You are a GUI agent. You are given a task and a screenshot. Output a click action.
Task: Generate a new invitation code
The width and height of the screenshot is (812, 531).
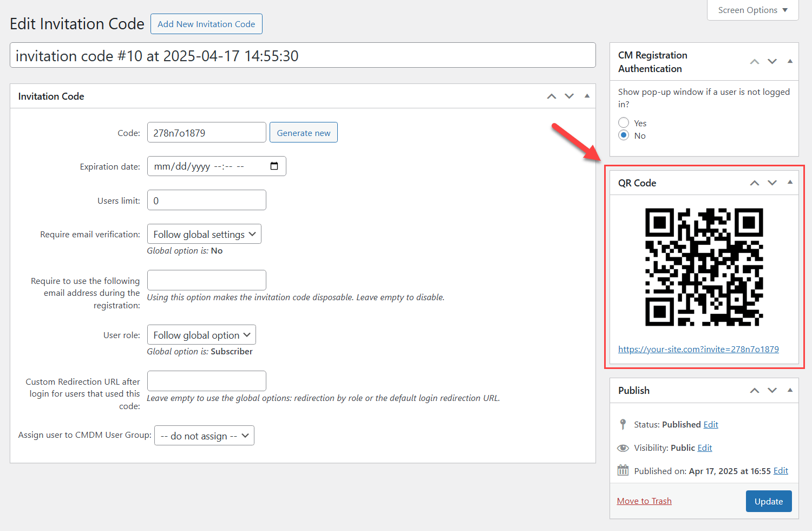pyautogui.click(x=303, y=133)
